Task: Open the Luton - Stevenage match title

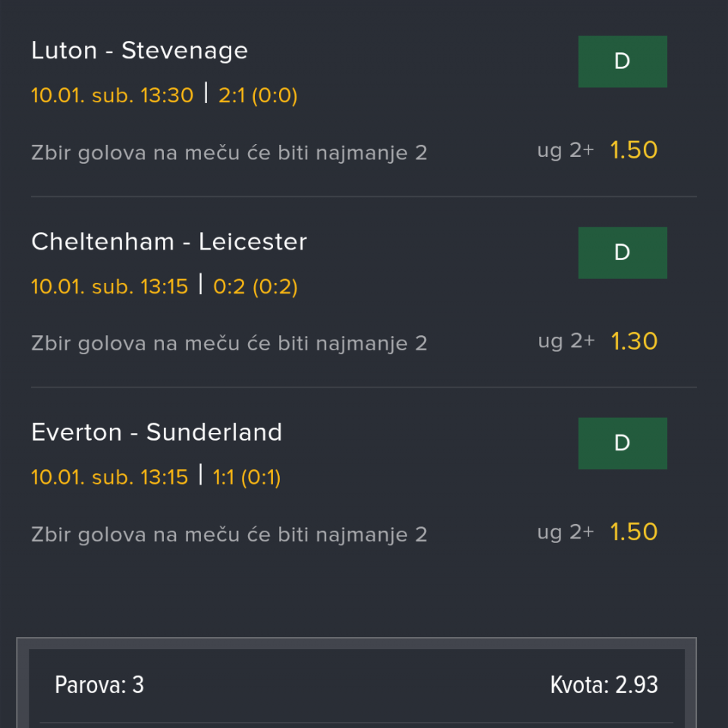Action: coord(140,51)
